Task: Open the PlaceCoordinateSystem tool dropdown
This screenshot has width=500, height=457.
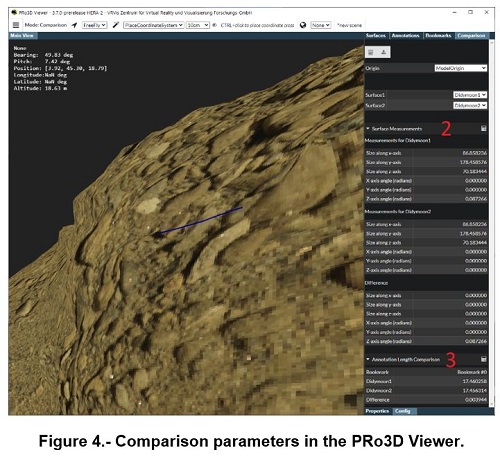Action: (153, 25)
